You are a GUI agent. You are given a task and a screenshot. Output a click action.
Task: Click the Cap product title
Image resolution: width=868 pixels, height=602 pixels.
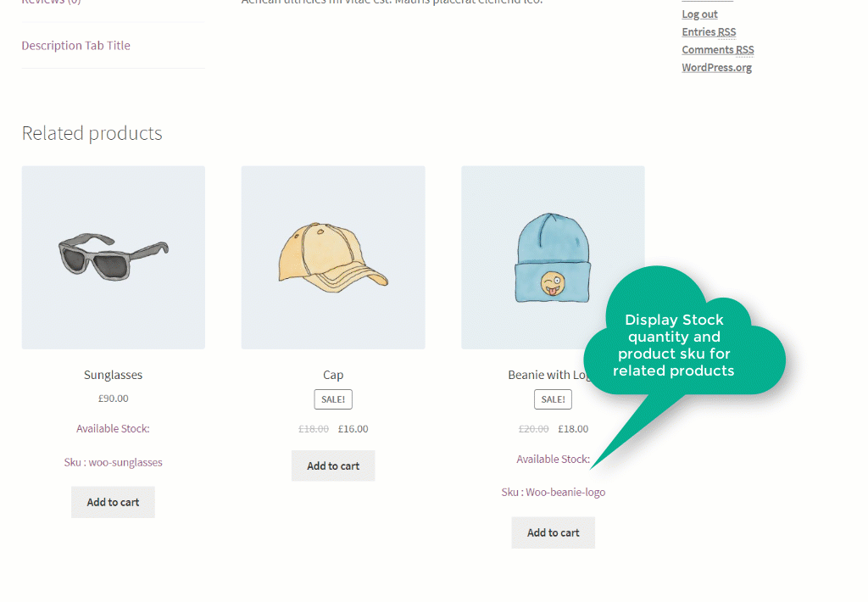click(333, 375)
